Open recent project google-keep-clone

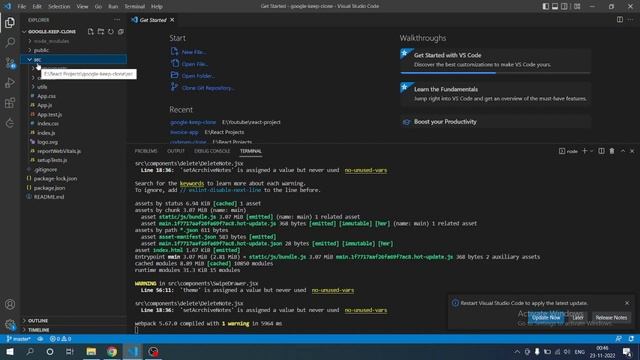pos(193,122)
